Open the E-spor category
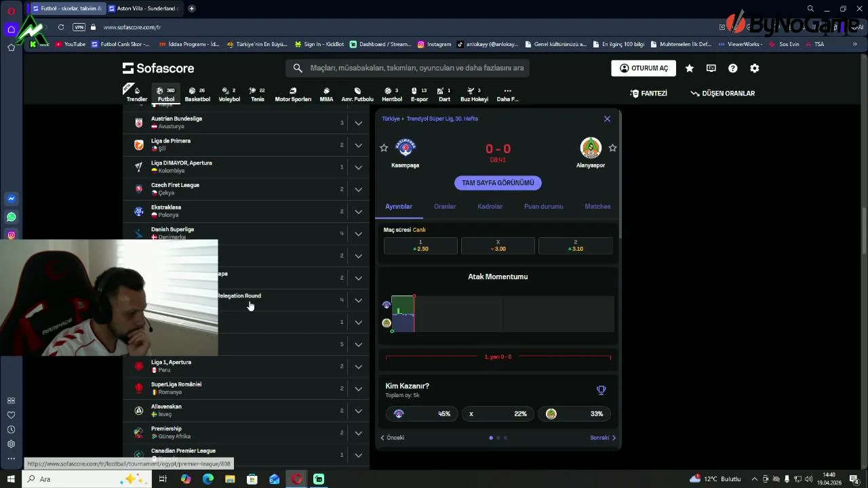The height and width of the screenshot is (488, 868). click(419, 94)
